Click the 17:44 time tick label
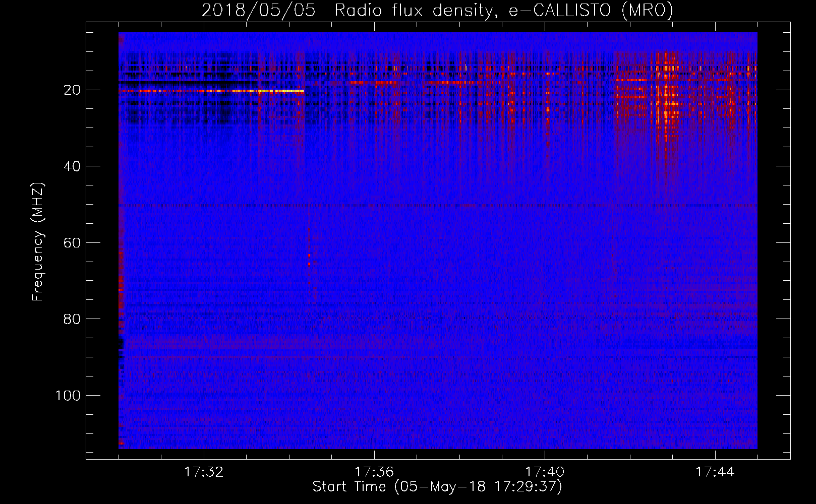This screenshot has width=816, height=504. click(x=715, y=472)
